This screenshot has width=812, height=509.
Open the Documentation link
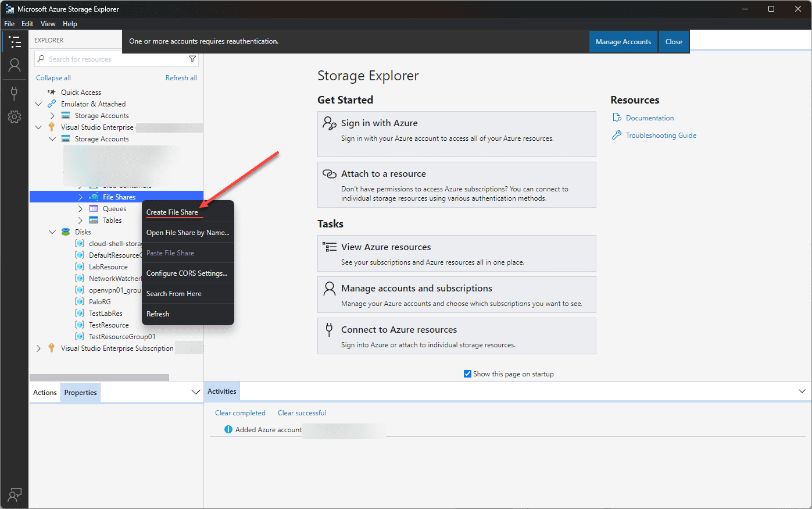[650, 118]
